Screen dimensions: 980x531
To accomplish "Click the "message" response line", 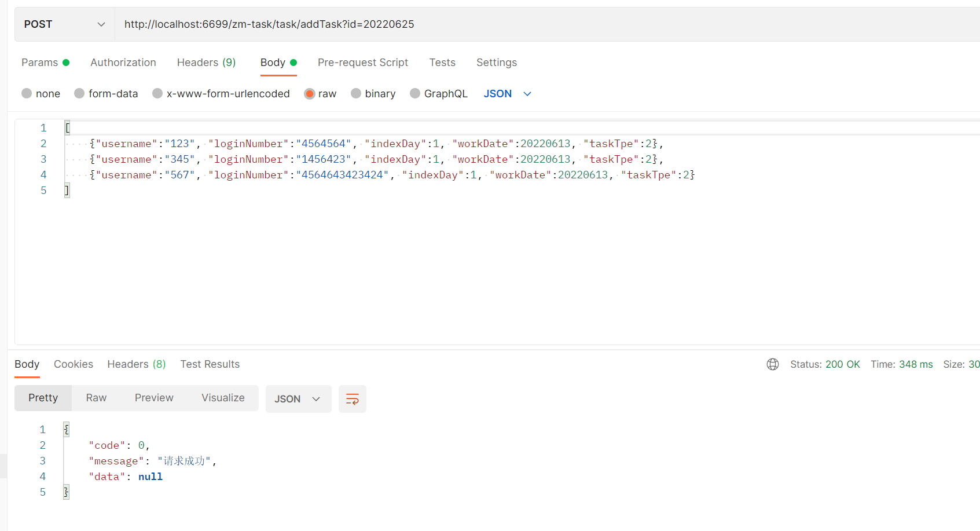I will 153,461.
